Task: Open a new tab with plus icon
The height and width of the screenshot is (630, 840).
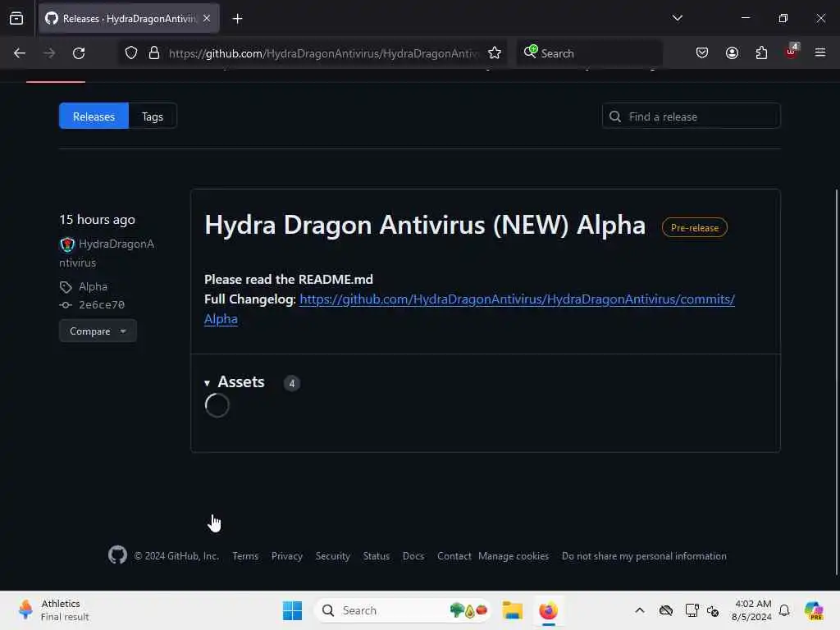Action: [237, 19]
